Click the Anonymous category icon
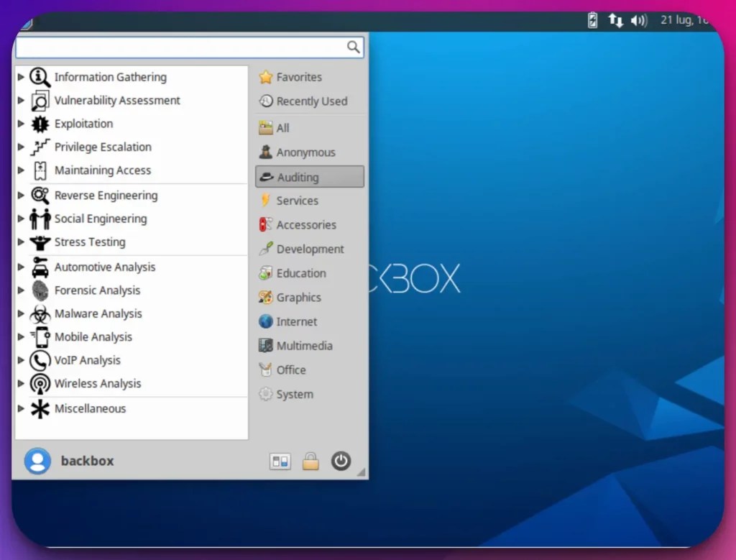 264,152
